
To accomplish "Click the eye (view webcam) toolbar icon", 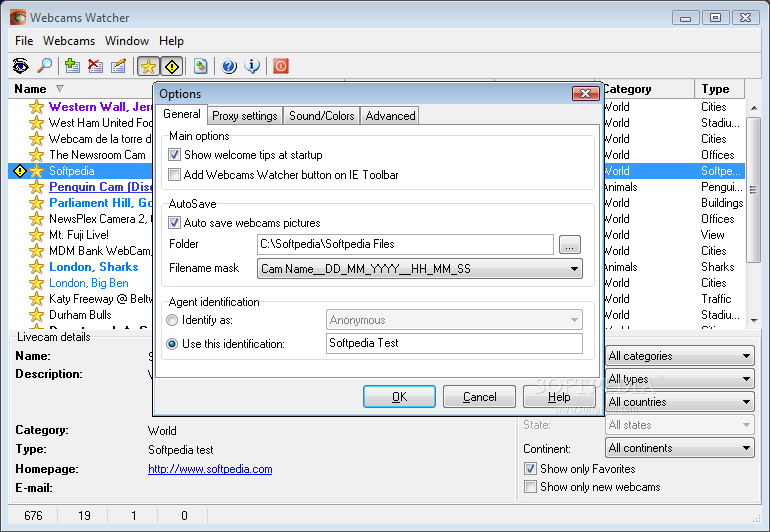I will coord(21,65).
